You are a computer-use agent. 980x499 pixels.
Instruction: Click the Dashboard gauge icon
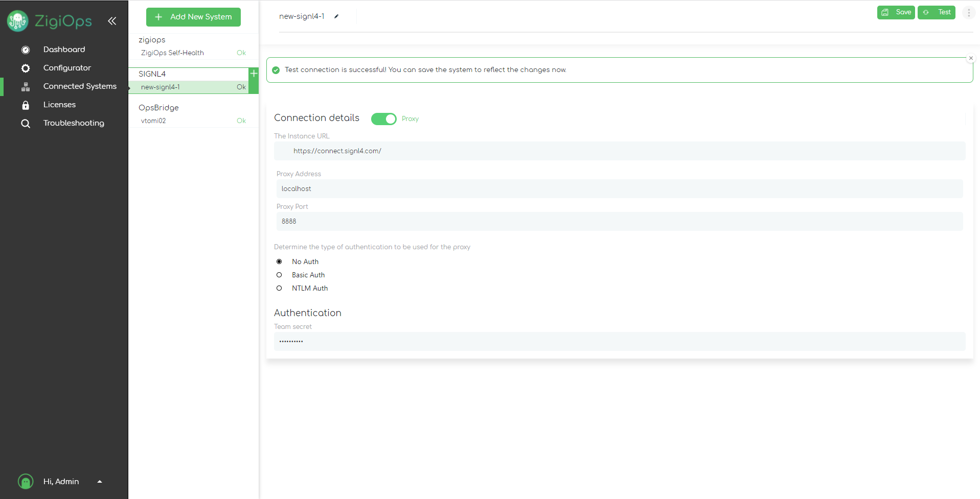click(x=26, y=50)
